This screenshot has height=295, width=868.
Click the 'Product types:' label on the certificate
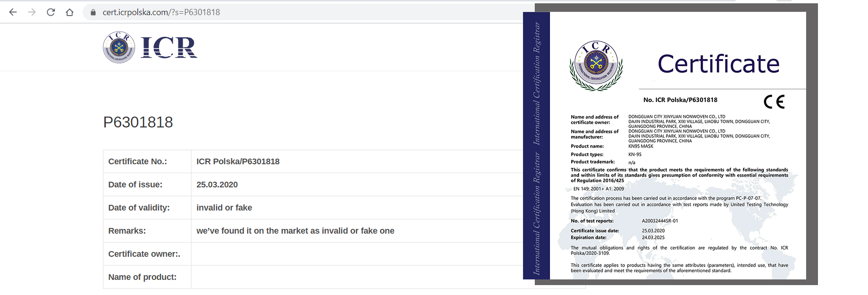tap(587, 154)
